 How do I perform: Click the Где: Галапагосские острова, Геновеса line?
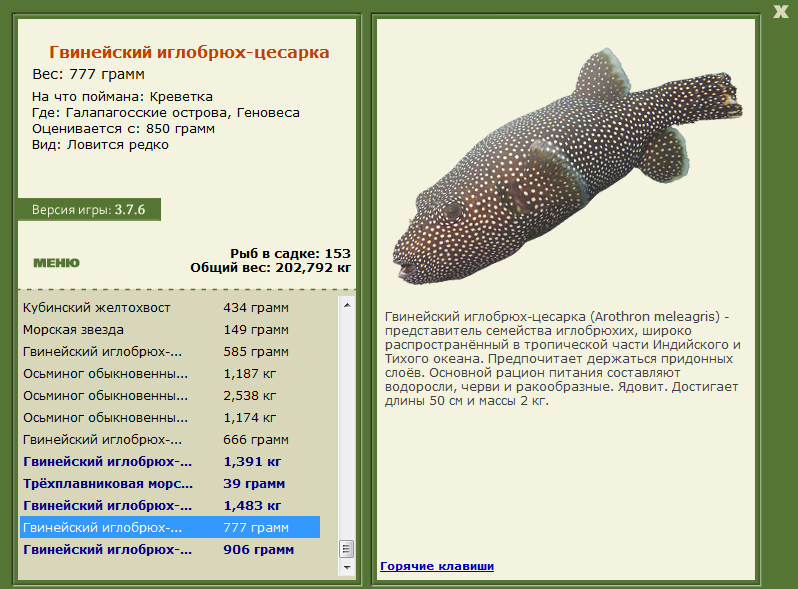pos(166,113)
